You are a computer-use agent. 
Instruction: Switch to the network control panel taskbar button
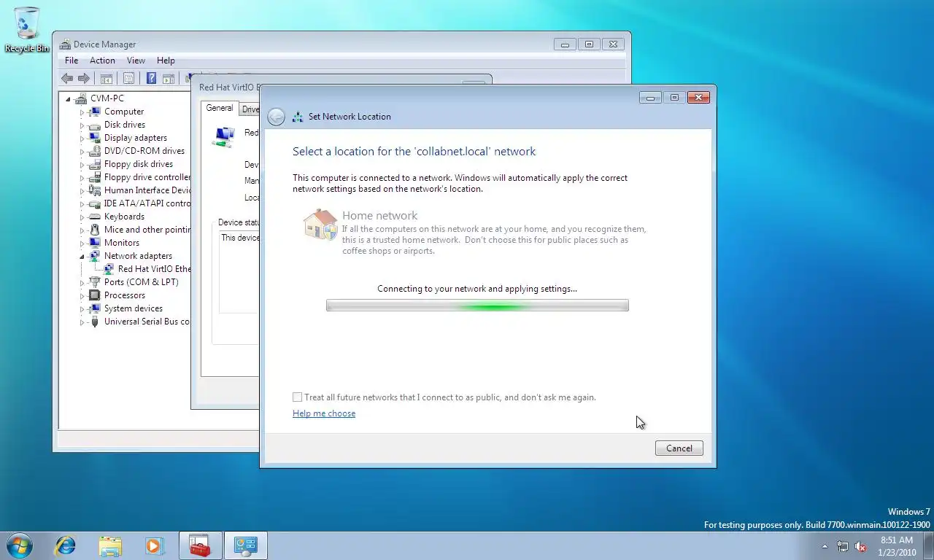pyautogui.click(x=246, y=545)
